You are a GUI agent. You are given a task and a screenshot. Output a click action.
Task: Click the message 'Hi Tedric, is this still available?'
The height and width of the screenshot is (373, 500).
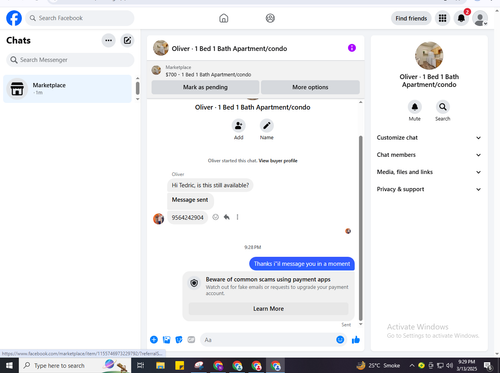click(x=210, y=185)
